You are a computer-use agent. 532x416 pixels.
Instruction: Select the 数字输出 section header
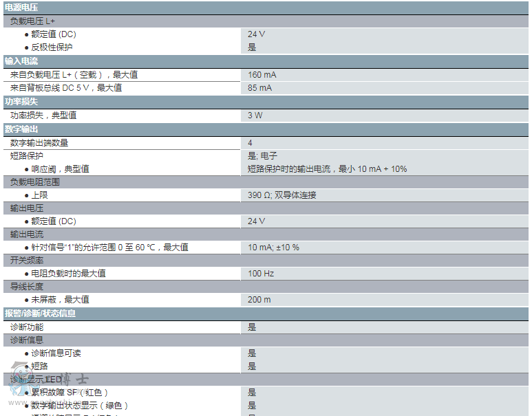21,129
